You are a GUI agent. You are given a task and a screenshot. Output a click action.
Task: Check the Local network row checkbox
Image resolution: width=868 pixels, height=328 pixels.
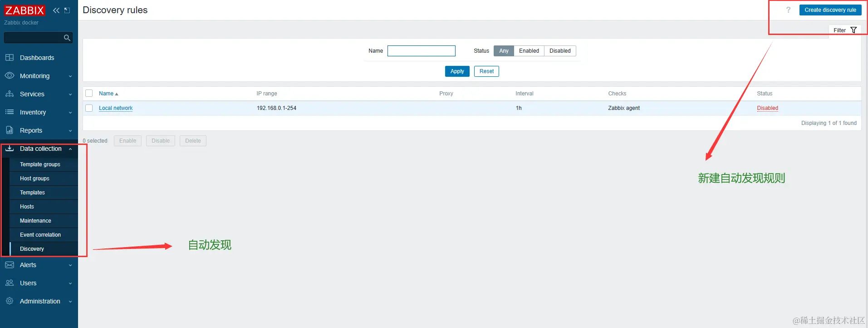(x=89, y=108)
